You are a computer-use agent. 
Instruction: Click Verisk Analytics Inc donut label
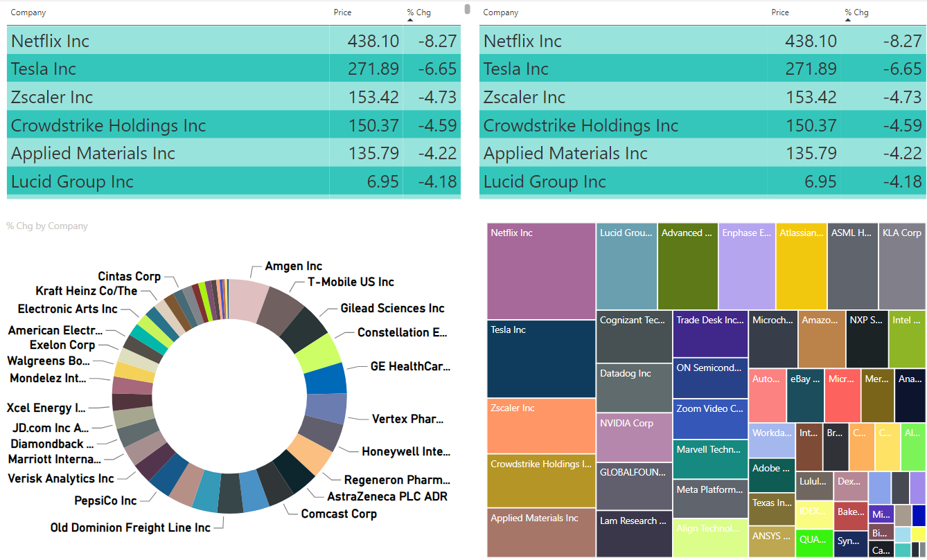(x=61, y=478)
